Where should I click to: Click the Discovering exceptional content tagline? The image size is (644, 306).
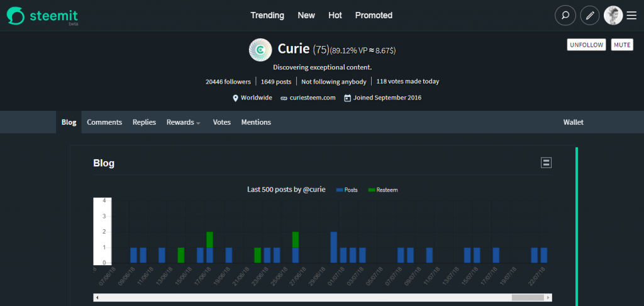(323, 67)
